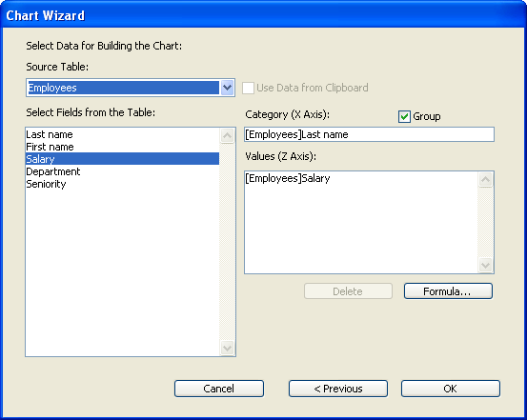Viewport: 527px width, 420px height.
Task: Click the Values list scroll down arrow
Action: (485, 265)
